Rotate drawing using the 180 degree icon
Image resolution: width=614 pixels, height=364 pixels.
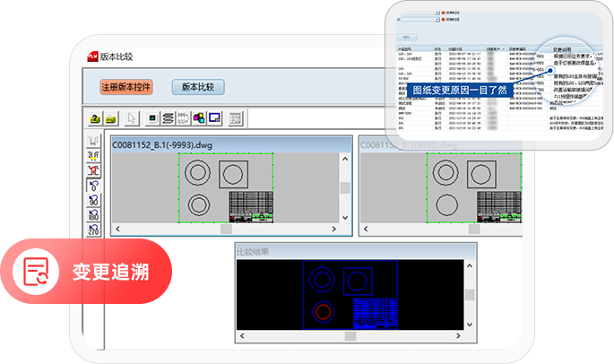coord(93,216)
